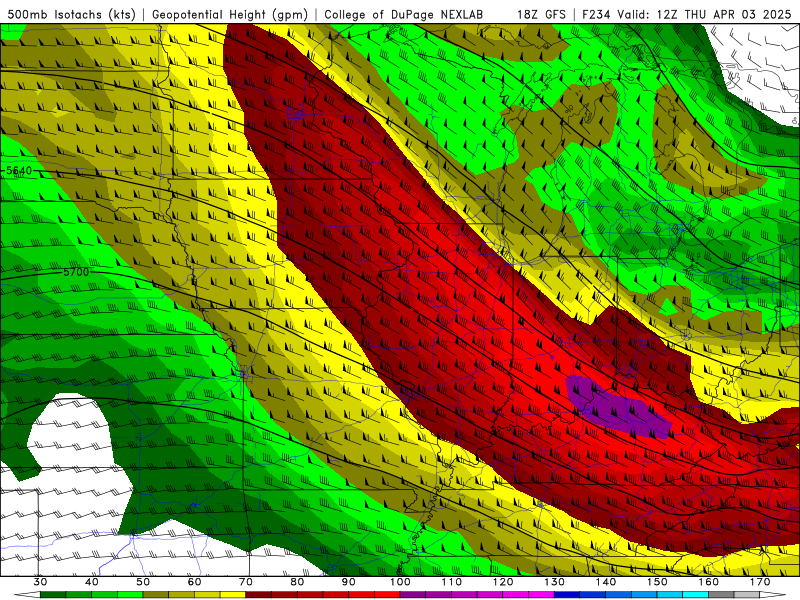Click the 160 knot legend value
The image size is (800, 600).
[x=708, y=582]
